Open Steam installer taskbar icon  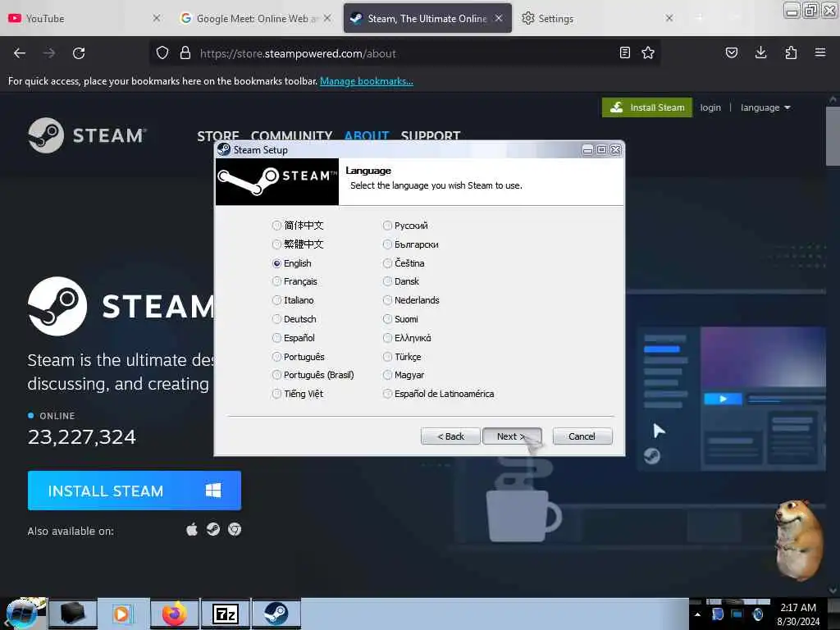click(276, 614)
